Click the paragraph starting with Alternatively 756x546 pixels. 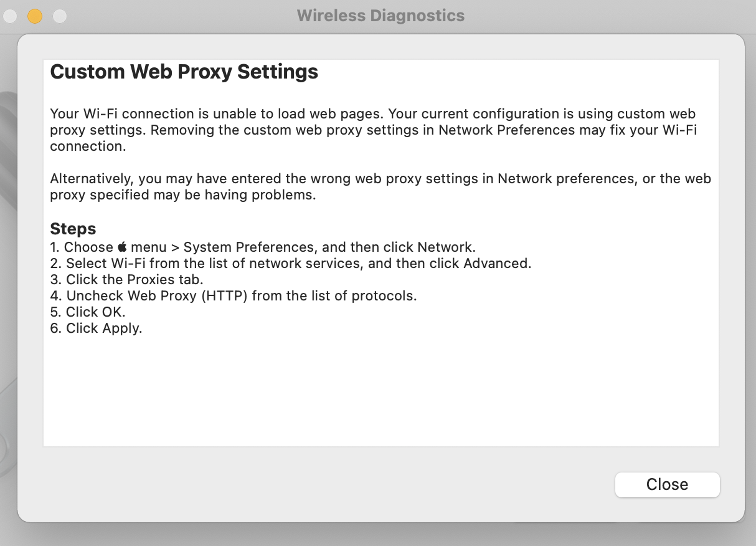(380, 186)
